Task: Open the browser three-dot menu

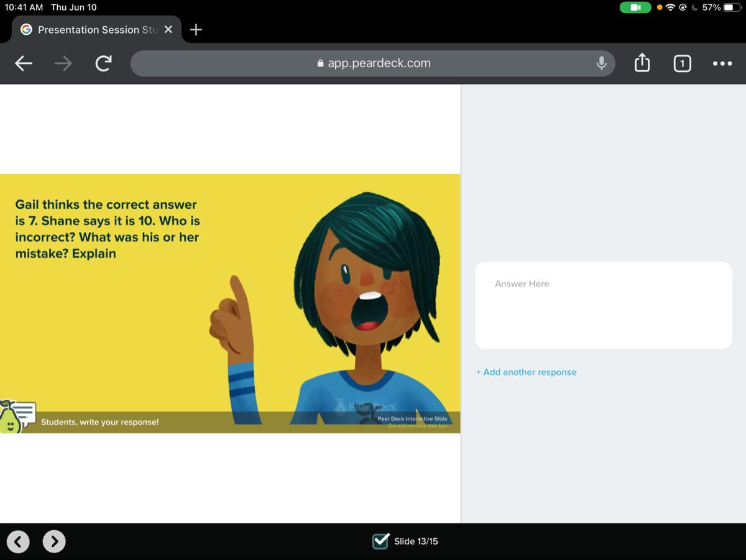Action: point(722,63)
